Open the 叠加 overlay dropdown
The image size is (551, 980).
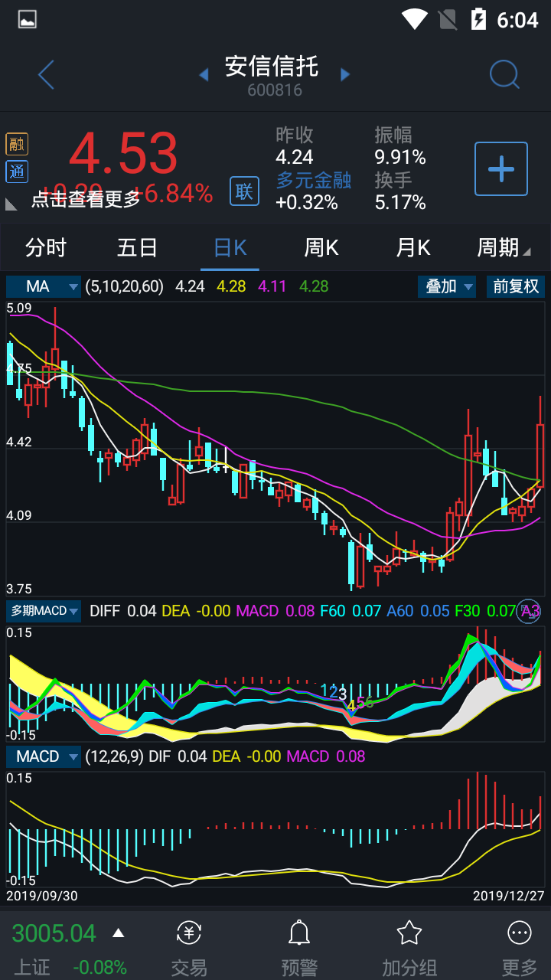(447, 286)
